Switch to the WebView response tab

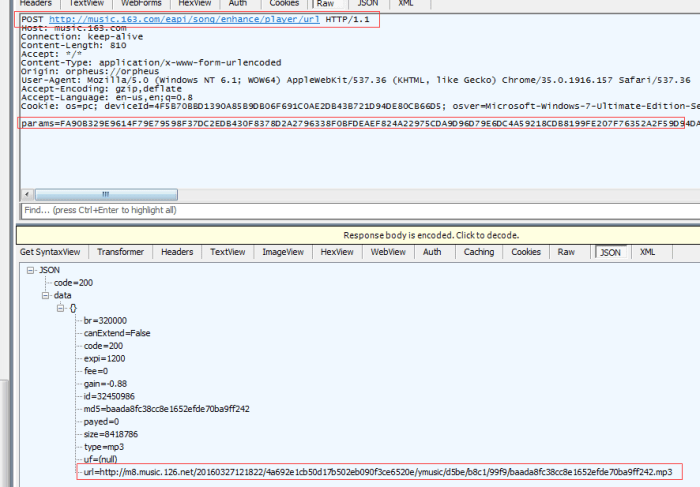(x=387, y=252)
